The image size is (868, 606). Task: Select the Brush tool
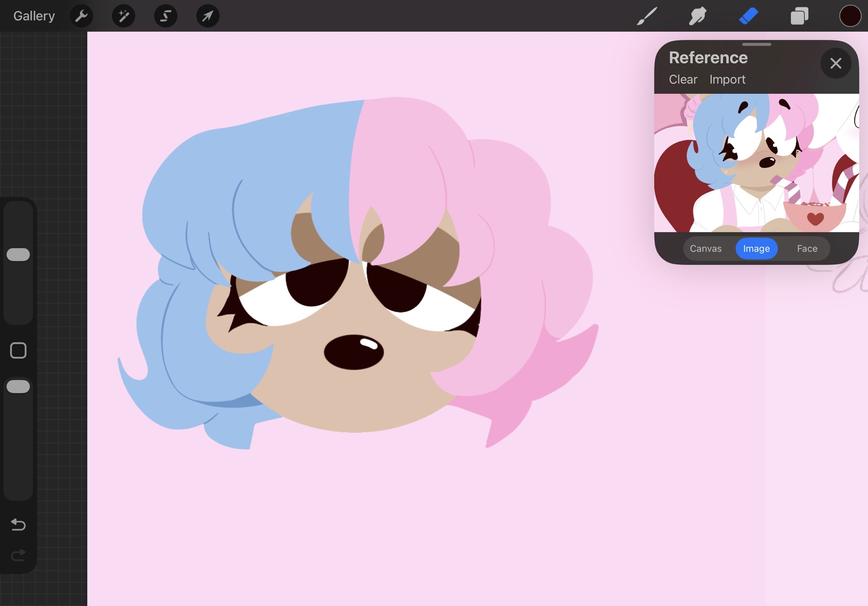[647, 16]
